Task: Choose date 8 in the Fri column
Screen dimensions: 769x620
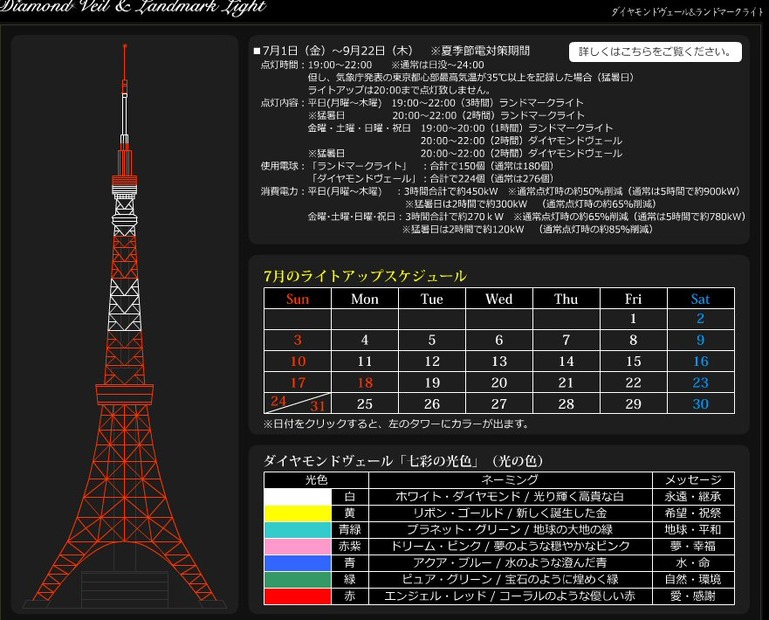Action: [633, 340]
